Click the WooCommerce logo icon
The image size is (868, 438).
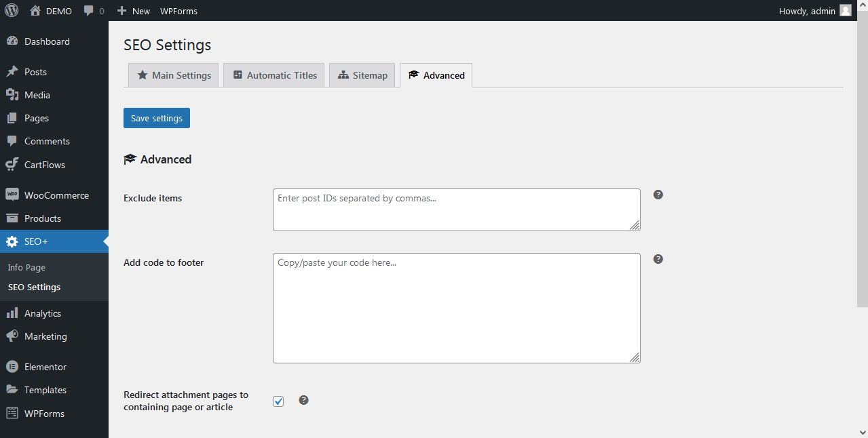coord(12,195)
